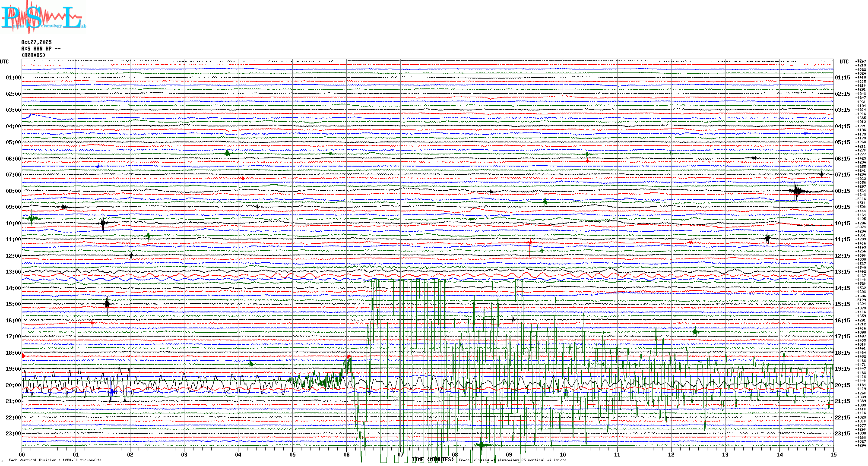Click minute marker 10 on bottom axis

563,454
